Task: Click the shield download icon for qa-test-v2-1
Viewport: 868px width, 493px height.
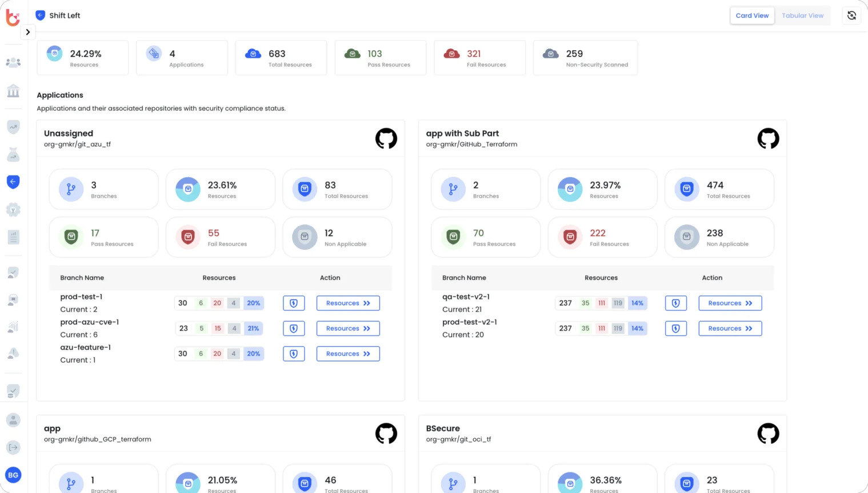Action: coord(675,303)
